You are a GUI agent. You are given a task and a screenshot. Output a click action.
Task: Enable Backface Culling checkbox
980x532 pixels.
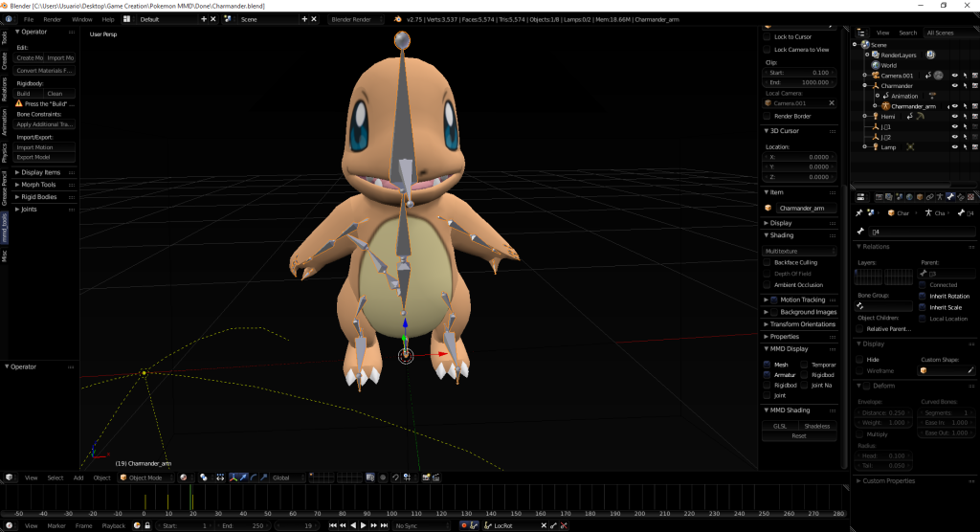pyautogui.click(x=768, y=262)
